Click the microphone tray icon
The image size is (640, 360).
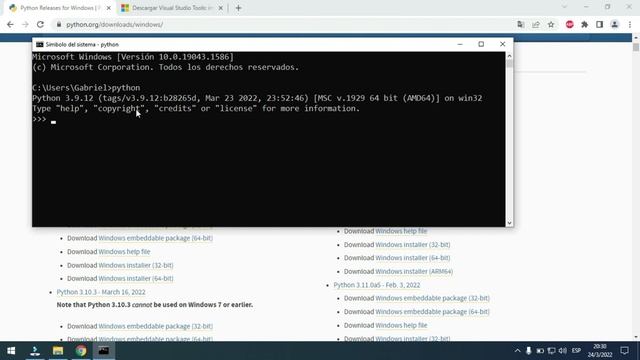click(529, 351)
